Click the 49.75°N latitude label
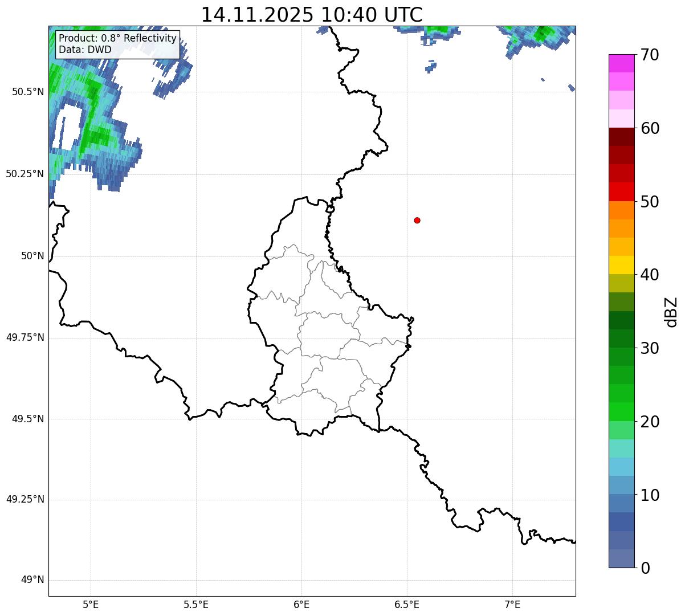685x616 pixels. click(25, 337)
